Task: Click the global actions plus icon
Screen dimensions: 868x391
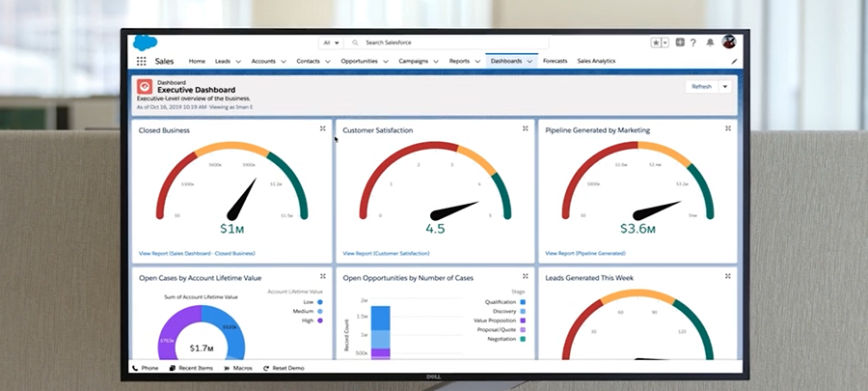Action: 680,42
